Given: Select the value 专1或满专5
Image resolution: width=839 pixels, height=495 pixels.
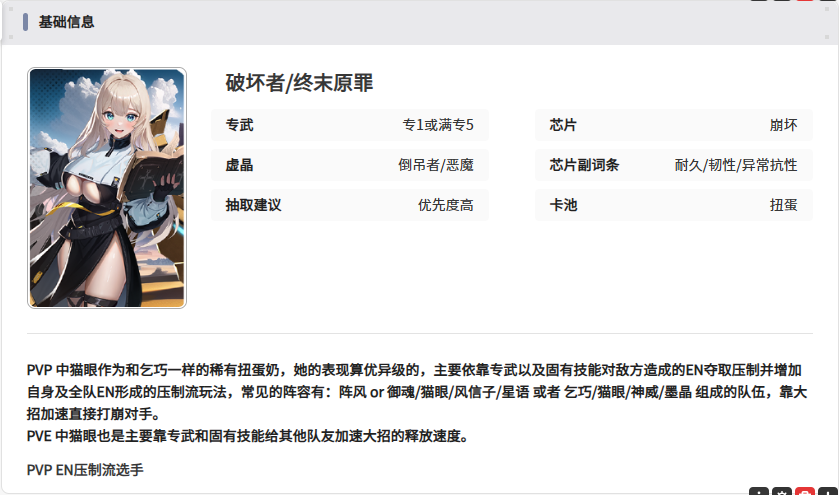Looking at the screenshot, I should click(438, 125).
